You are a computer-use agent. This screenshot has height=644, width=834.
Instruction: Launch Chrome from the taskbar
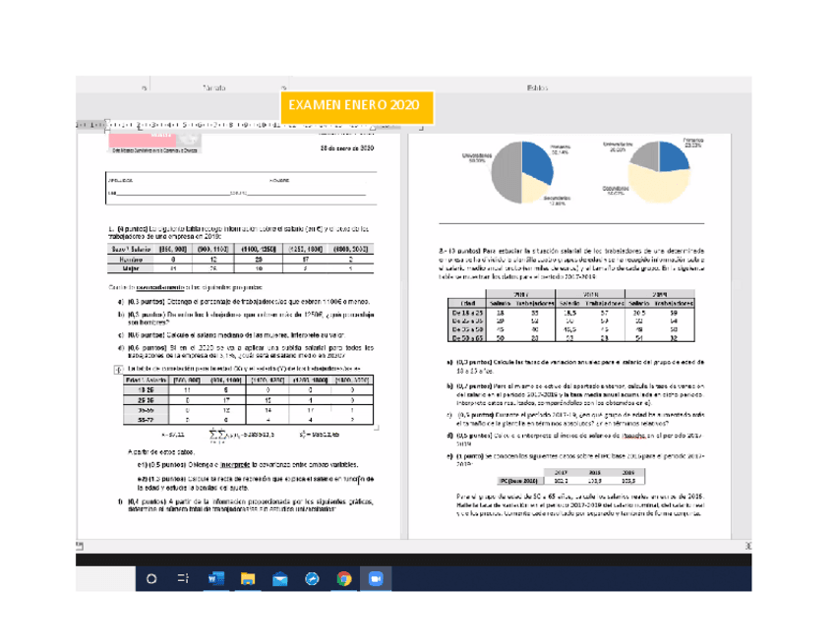coord(343,579)
